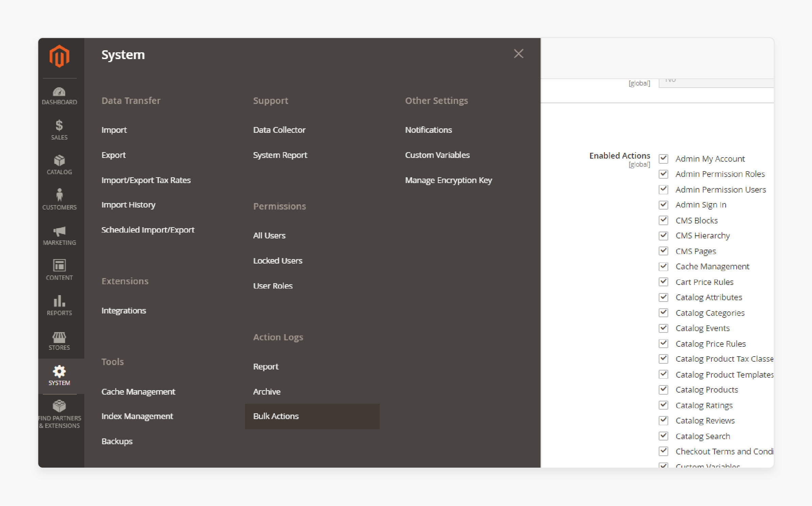Viewport: 812px width, 506px height.
Task: Open All Users under Permissions
Action: [269, 236]
